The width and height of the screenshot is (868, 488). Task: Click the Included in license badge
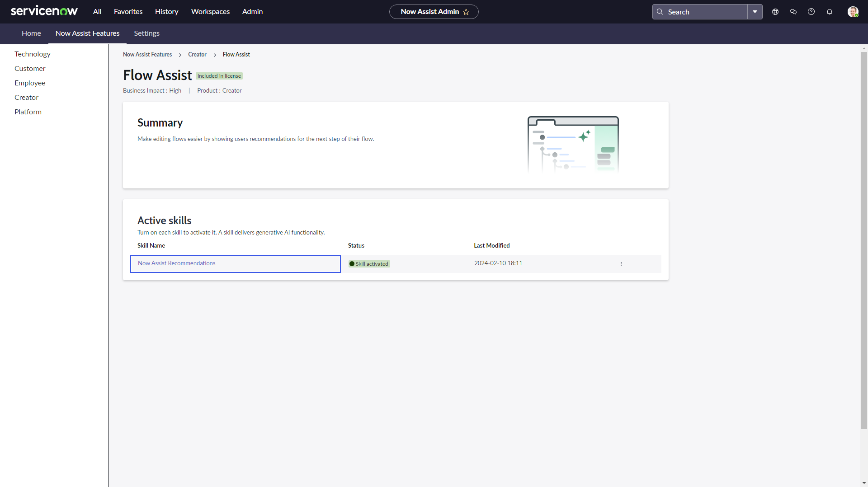[x=219, y=75]
